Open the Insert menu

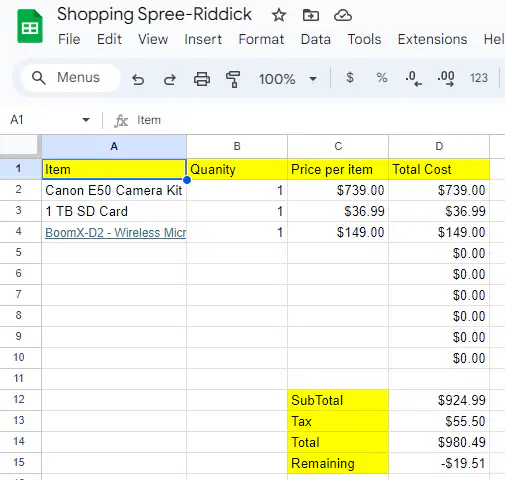pos(203,39)
